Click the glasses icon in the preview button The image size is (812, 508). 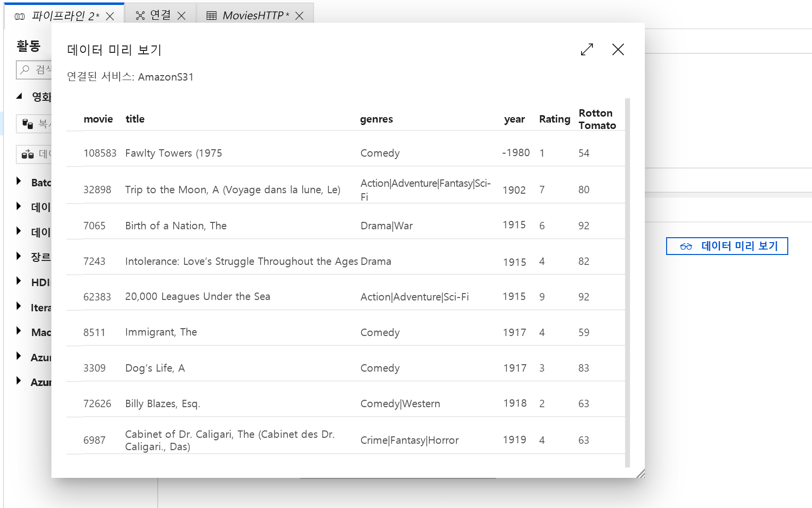tap(686, 246)
